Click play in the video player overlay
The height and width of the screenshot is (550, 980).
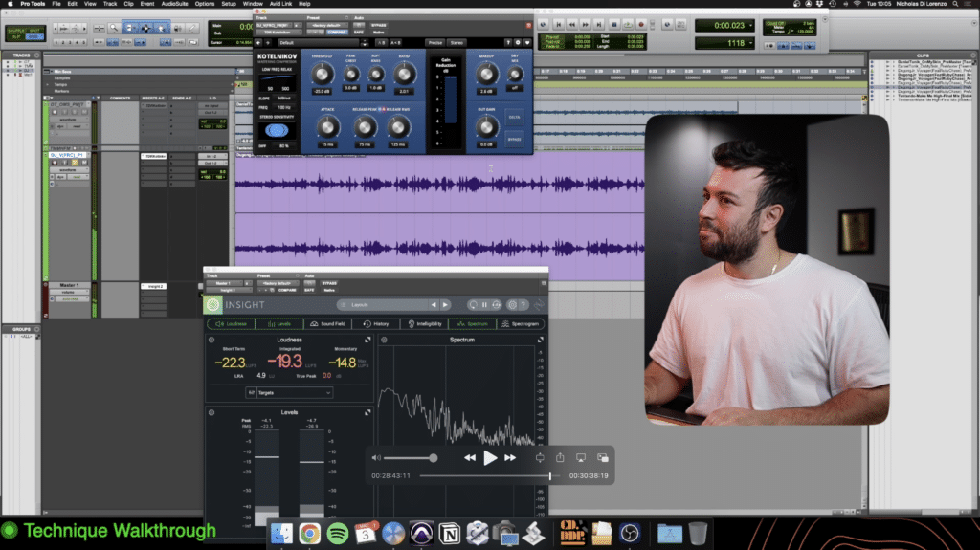[490, 458]
